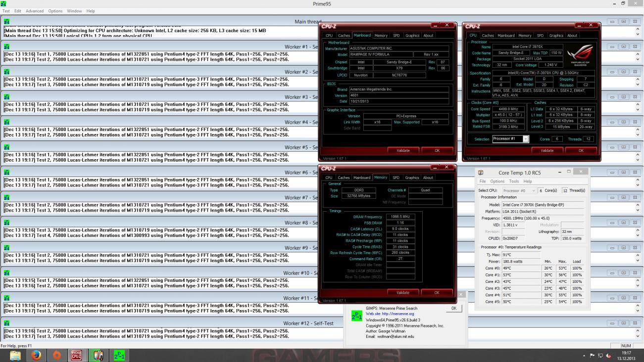This screenshot has width=644, height=362.
Task: Open the Advanced menu in Prime95
Action: [x=35, y=11]
